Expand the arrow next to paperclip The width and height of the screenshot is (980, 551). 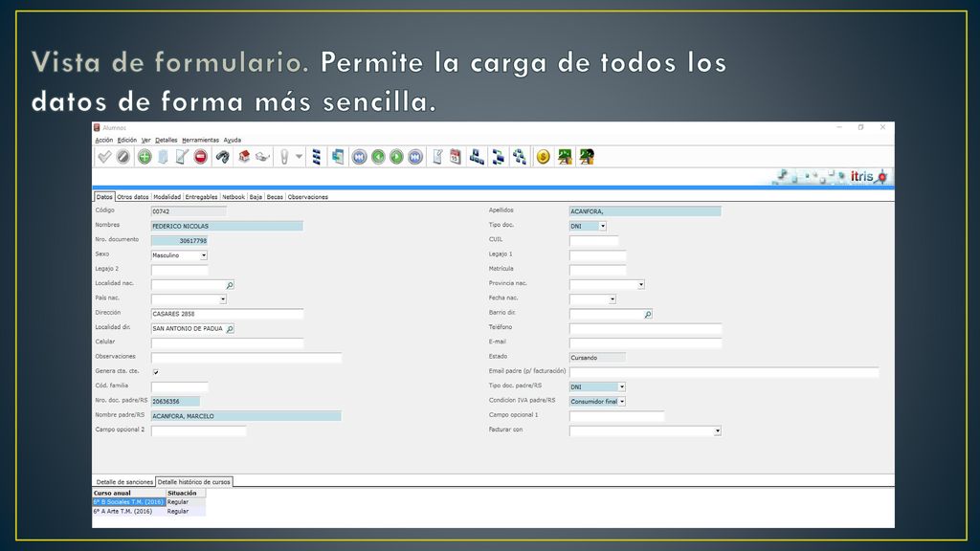pos(299,157)
